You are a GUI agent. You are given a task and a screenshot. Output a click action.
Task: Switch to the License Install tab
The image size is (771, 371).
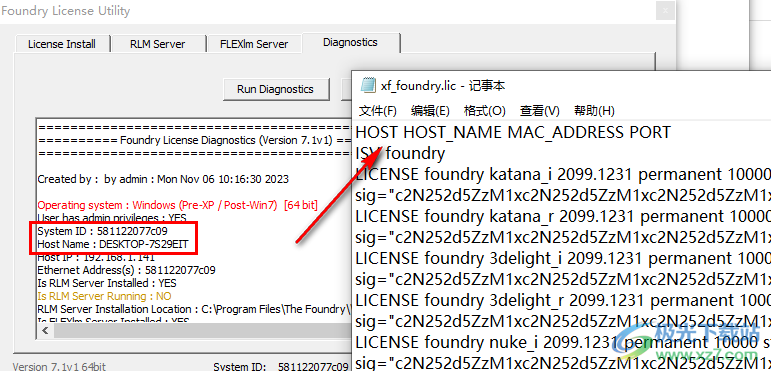62,44
